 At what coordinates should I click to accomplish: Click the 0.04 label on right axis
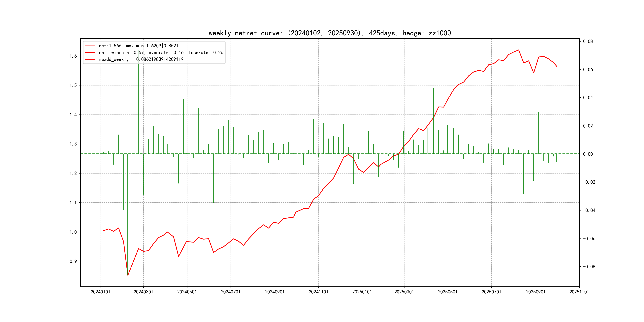588,98
